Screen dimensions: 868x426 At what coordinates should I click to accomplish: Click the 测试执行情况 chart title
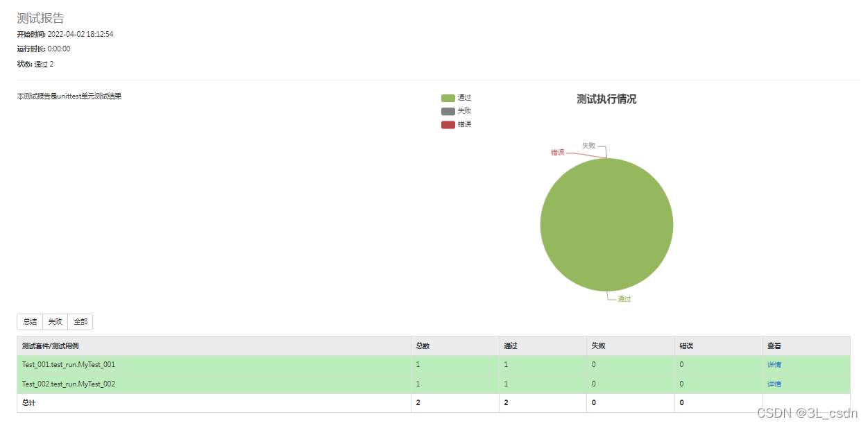click(x=606, y=99)
